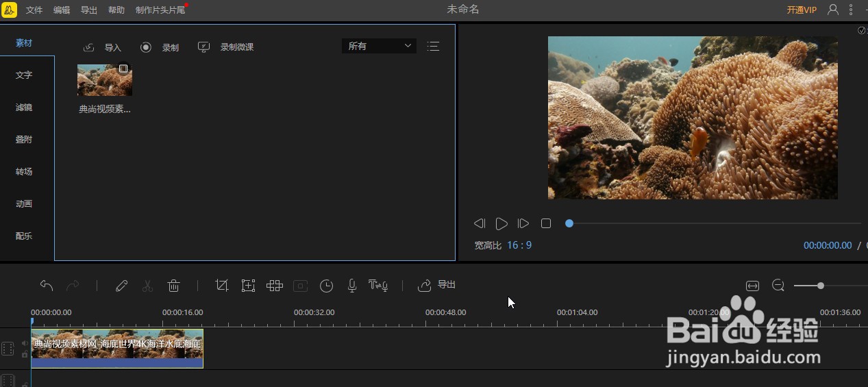The image size is (868, 387).
Task: Switch to the 转场 tab
Action: coord(24,171)
